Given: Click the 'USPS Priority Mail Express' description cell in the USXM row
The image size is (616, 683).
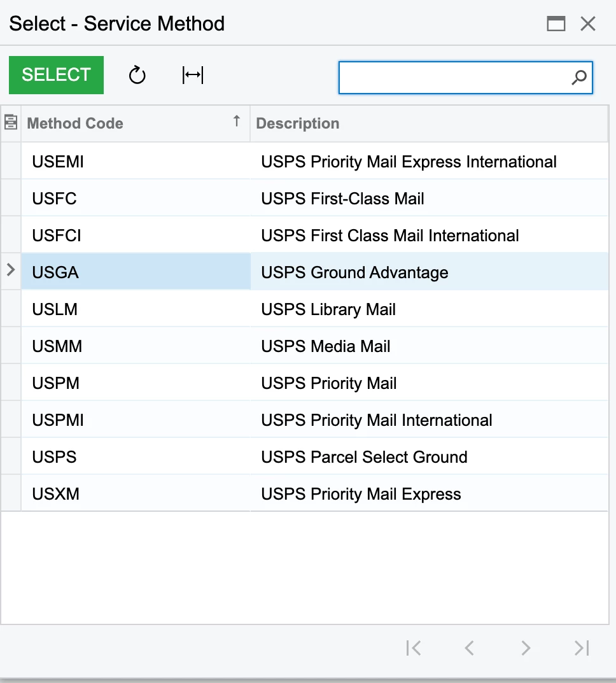Looking at the screenshot, I should [x=430, y=494].
